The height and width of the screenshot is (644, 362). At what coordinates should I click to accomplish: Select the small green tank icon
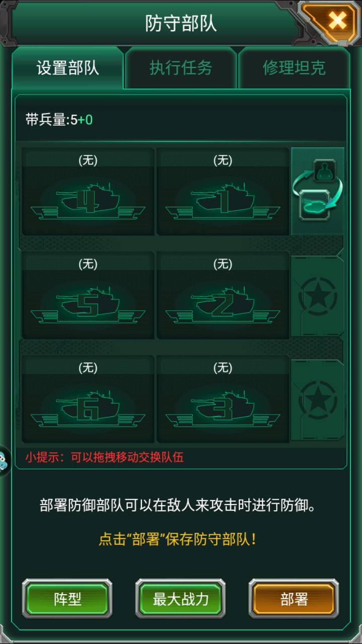tap(313, 207)
